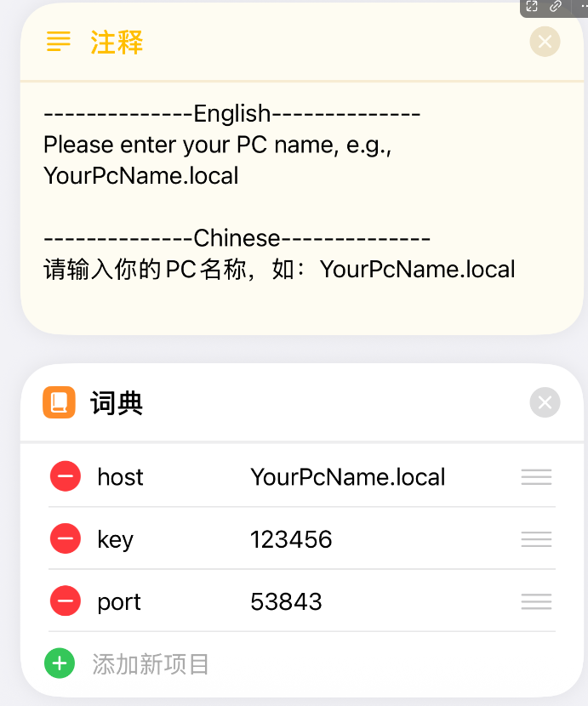This screenshot has width=588, height=706.
Task: Select the host key name field
Action: click(x=120, y=476)
